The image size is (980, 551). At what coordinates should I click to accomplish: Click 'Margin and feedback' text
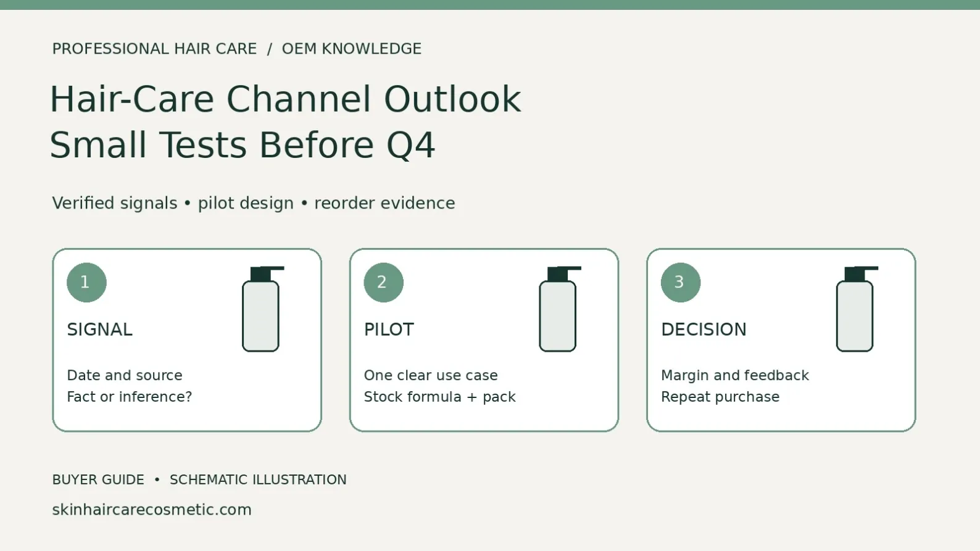point(735,375)
